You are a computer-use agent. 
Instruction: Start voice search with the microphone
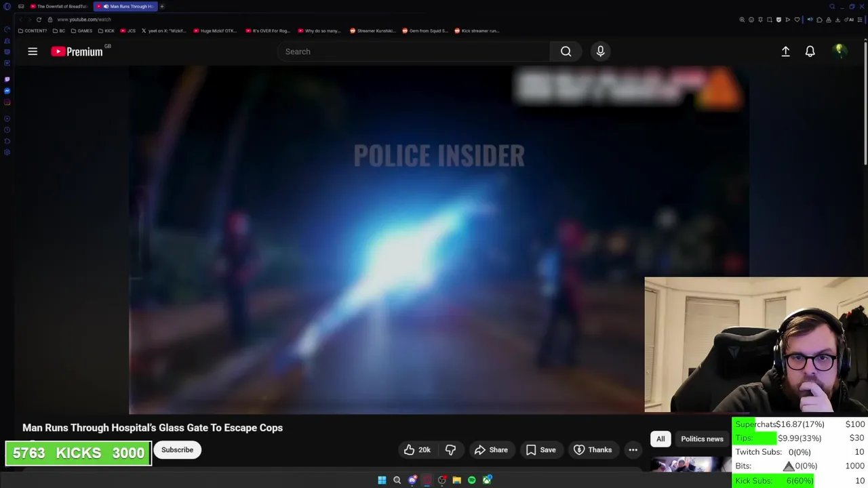pos(600,52)
